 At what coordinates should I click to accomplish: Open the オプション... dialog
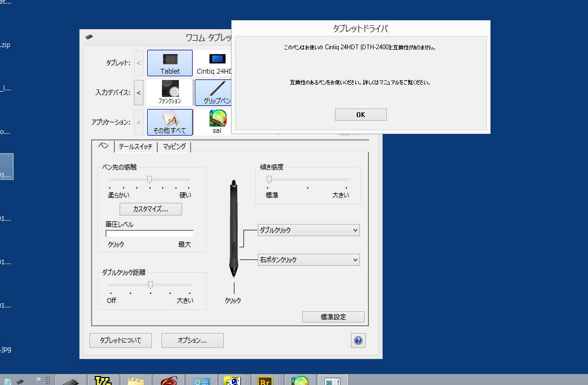[192, 341]
